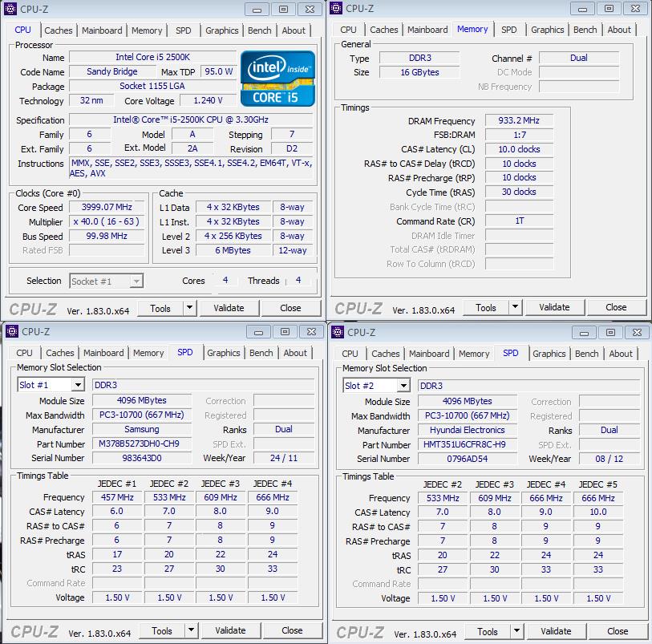Click the Code Name value Sandy Bridge
The height and width of the screenshot is (644, 652).
tap(111, 71)
